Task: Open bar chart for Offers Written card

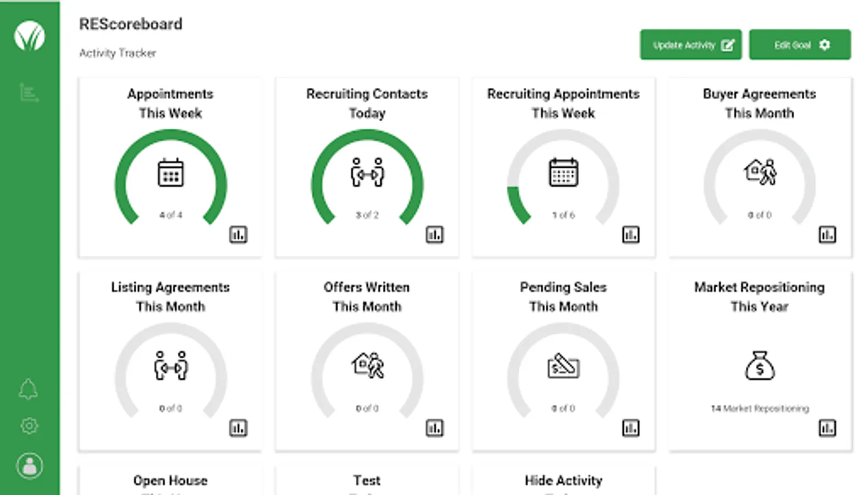Action: pyautogui.click(x=435, y=428)
